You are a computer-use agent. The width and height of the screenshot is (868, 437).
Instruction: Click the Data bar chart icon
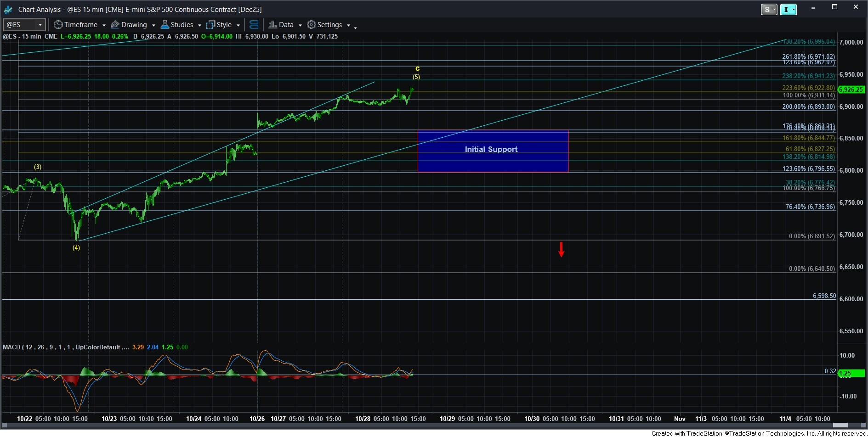click(272, 25)
